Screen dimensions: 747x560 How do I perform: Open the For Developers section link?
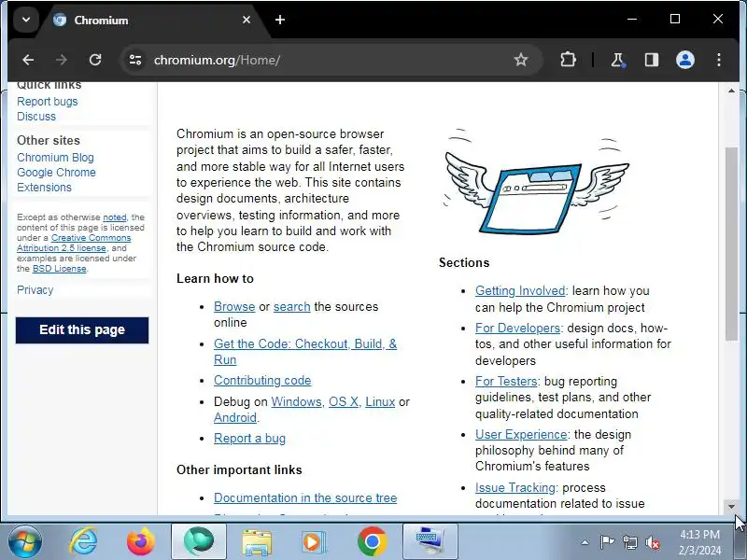pyautogui.click(x=518, y=329)
